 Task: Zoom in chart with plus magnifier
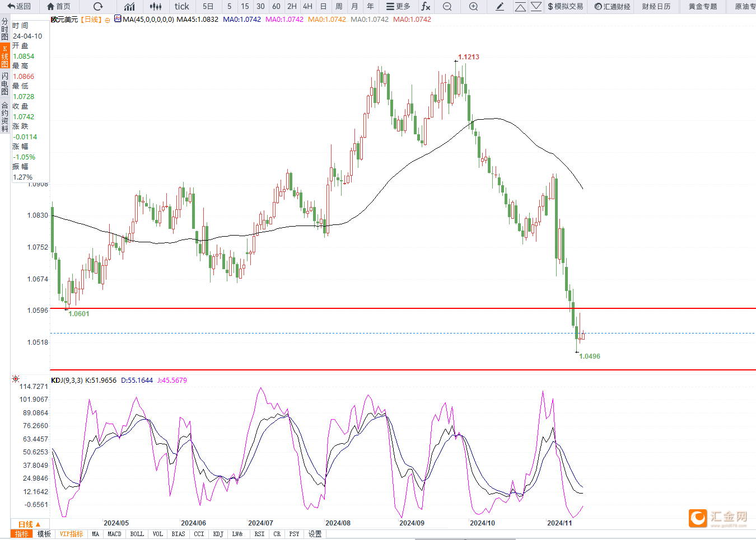[473, 6]
